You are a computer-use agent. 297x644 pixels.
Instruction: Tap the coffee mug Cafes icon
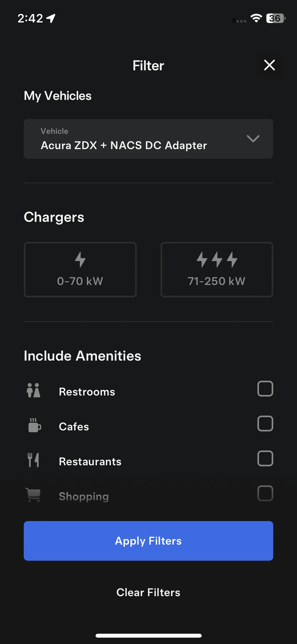(35, 425)
